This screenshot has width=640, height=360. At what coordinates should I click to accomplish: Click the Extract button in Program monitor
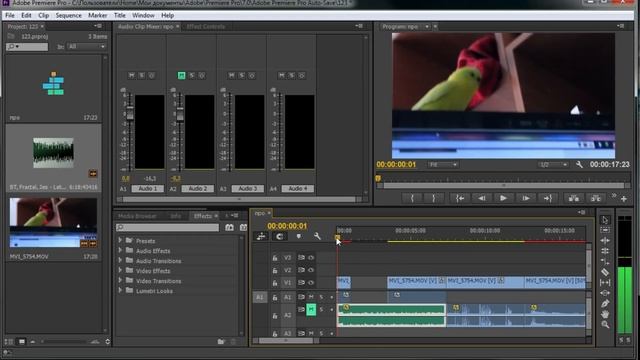click(596, 198)
